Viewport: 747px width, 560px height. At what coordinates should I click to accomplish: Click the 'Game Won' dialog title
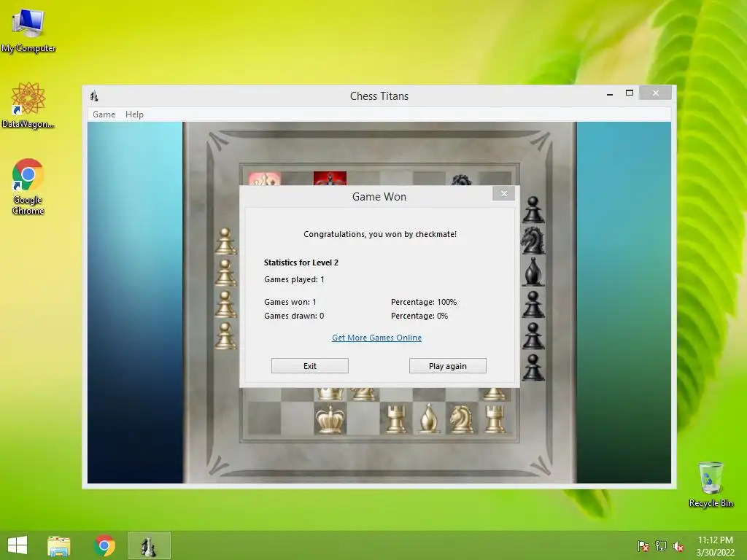pyautogui.click(x=379, y=197)
